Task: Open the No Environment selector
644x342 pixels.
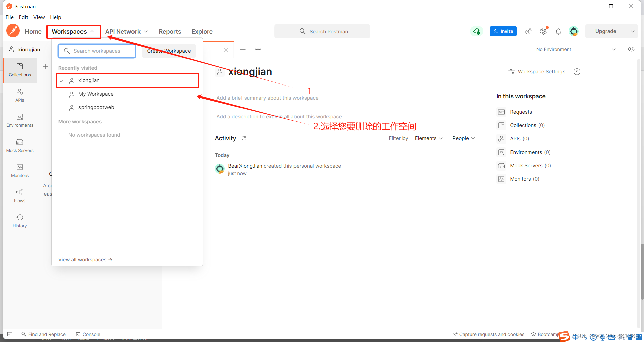Action: [x=576, y=49]
